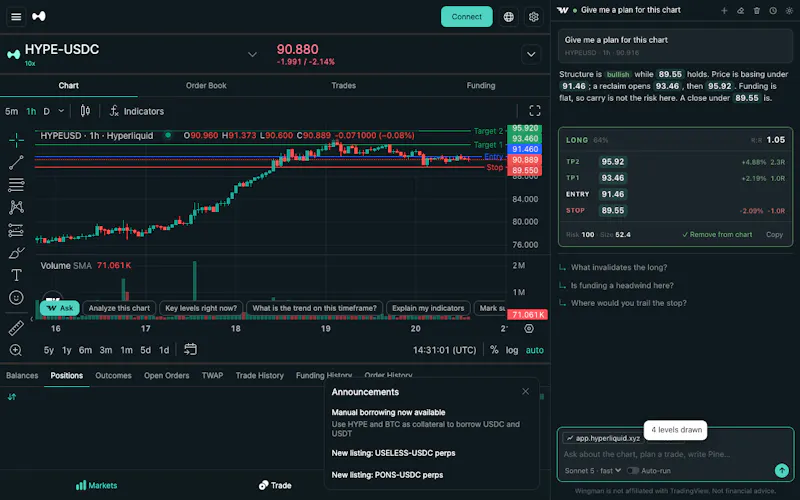Select the pattern drawing tool
This screenshot has height=500, width=800.
tap(16, 207)
